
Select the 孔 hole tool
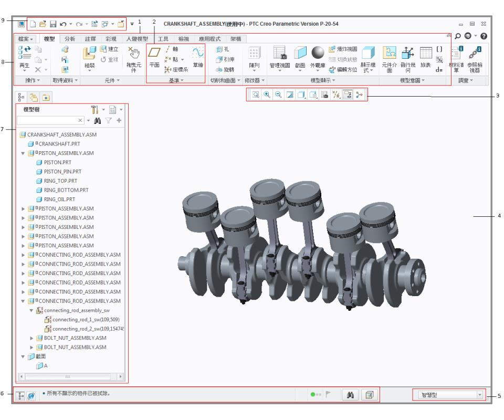(x=223, y=49)
